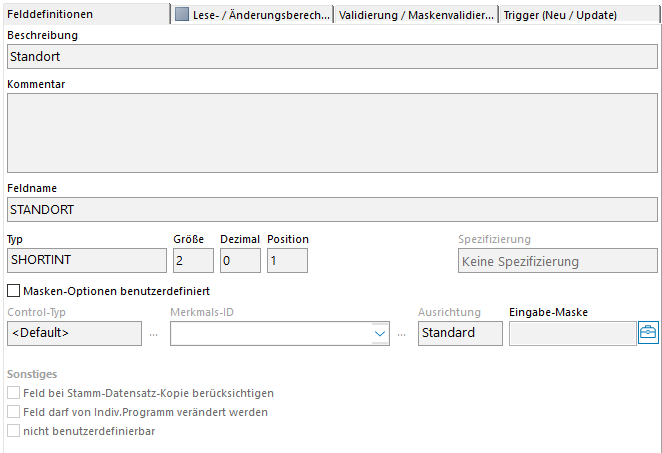Switch to Validierung / Maskenvalidierung tab
The height and width of the screenshot is (453, 662).
point(416,15)
